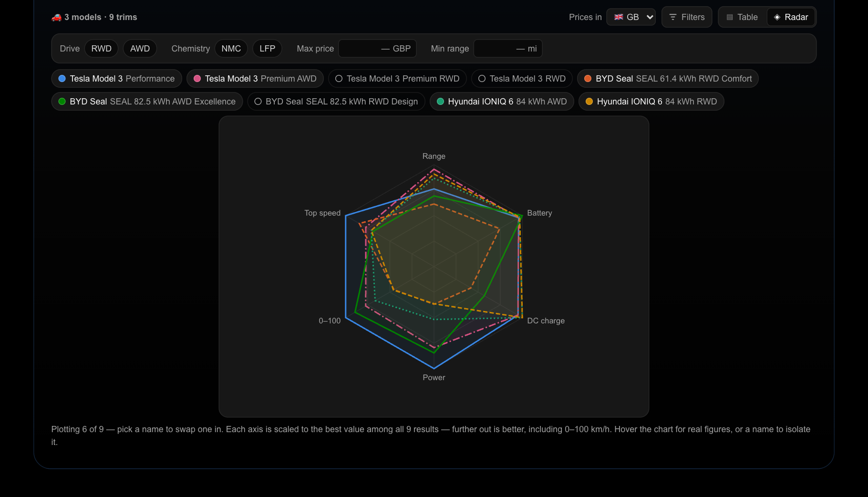Toggle Hyundai IONIQ 6 84 kWh AWD
Image resolution: width=868 pixels, height=497 pixels.
(502, 102)
